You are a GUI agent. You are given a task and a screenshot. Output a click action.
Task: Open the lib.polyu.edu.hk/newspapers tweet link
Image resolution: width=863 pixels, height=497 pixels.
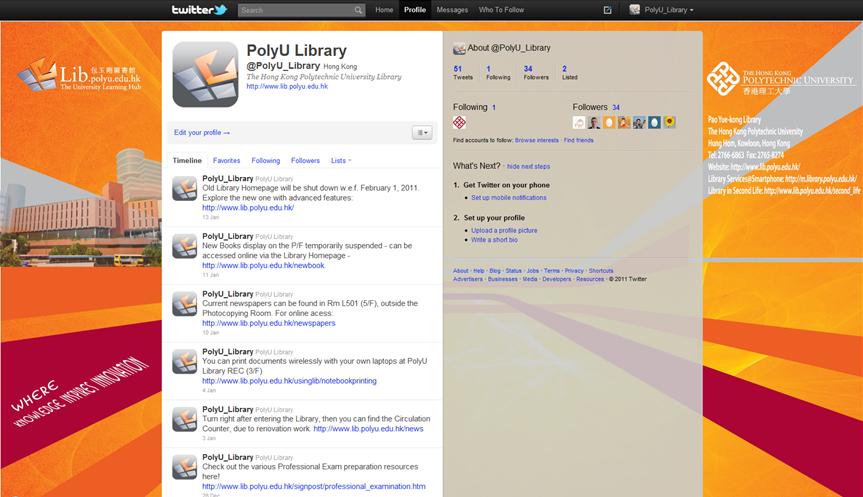pos(269,323)
